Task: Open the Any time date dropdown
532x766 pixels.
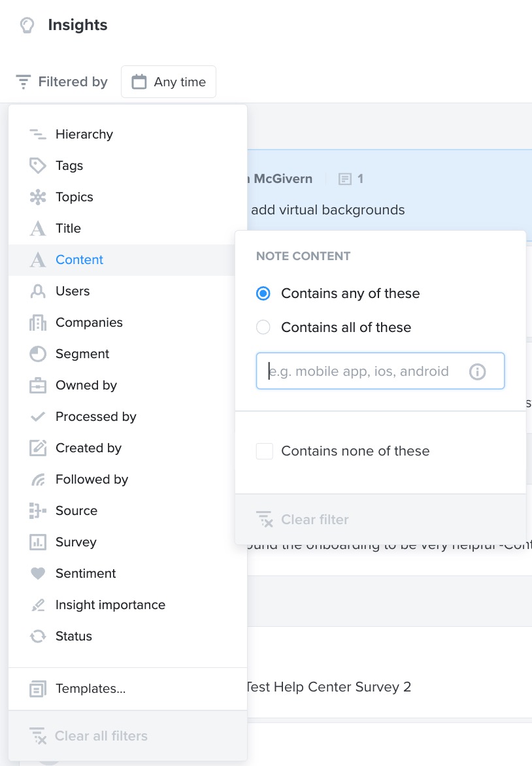Action: pyautogui.click(x=169, y=82)
